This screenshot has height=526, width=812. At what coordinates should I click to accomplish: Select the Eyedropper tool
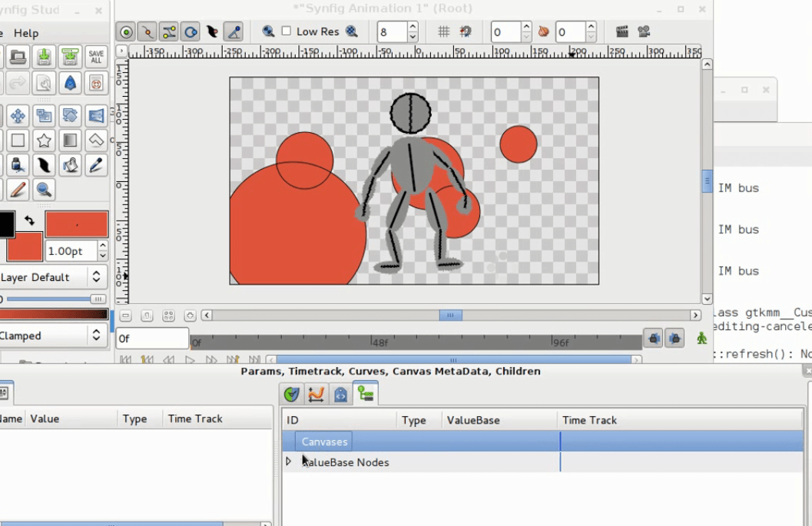pos(96,164)
